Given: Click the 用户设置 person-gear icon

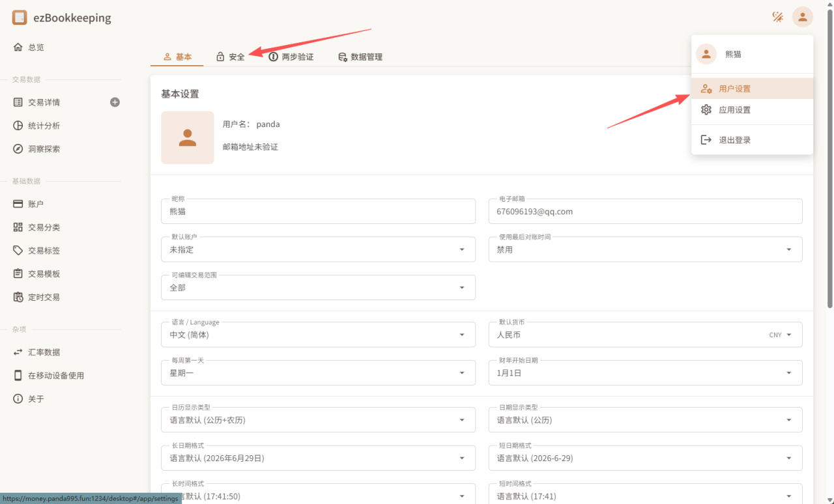Looking at the screenshot, I should point(706,89).
